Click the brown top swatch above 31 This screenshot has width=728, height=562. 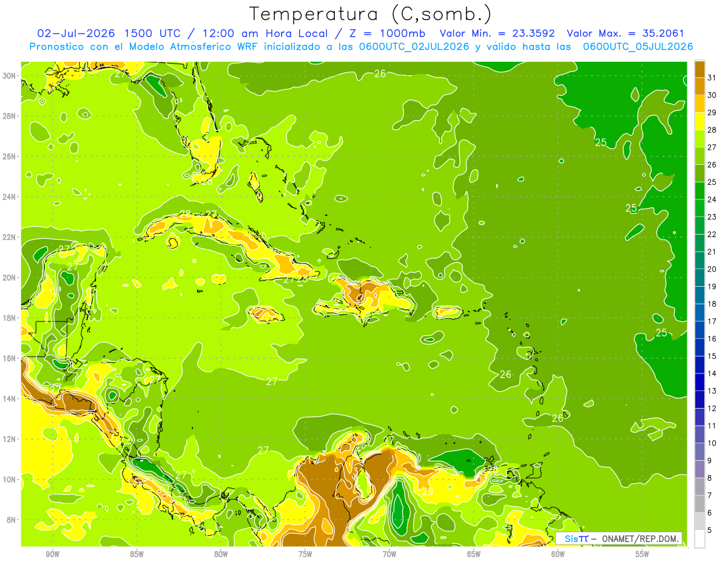point(699,70)
